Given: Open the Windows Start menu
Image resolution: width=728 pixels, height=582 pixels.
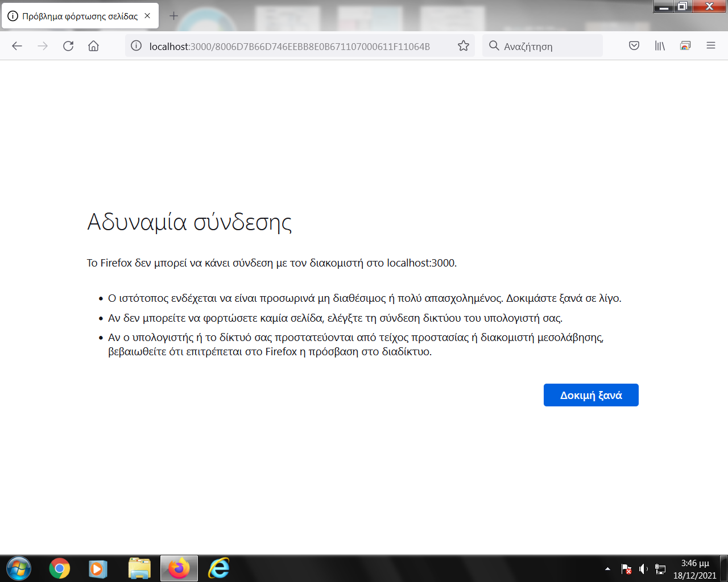Looking at the screenshot, I should pos(19,568).
